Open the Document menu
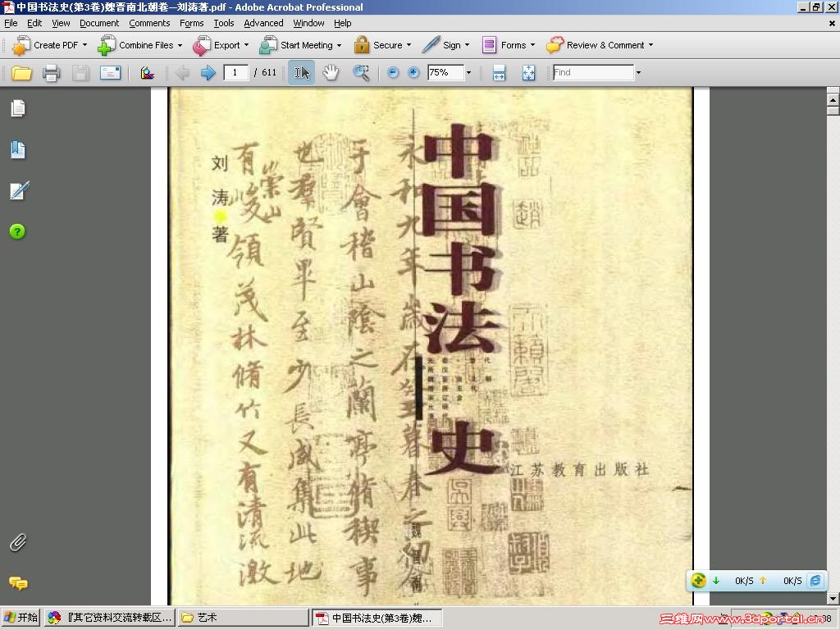The width and height of the screenshot is (840, 630). coord(99,23)
